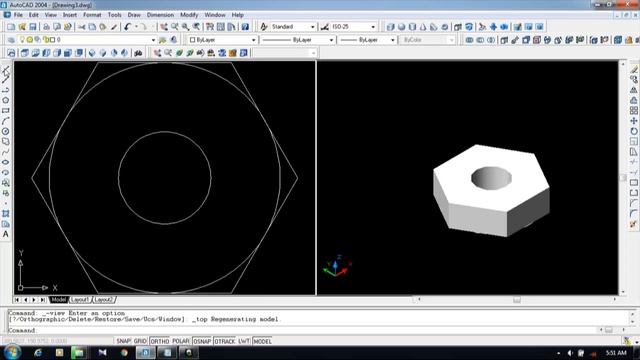
Task: Click the horizontal scrollbar thumb
Action: pyautogui.click(x=517, y=300)
